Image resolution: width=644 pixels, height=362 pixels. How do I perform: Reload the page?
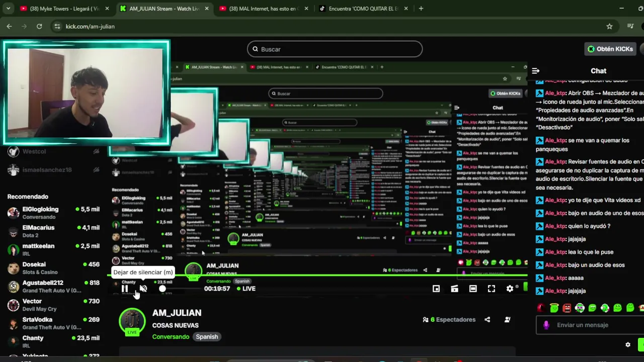pyautogui.click(x=39, y=26)
